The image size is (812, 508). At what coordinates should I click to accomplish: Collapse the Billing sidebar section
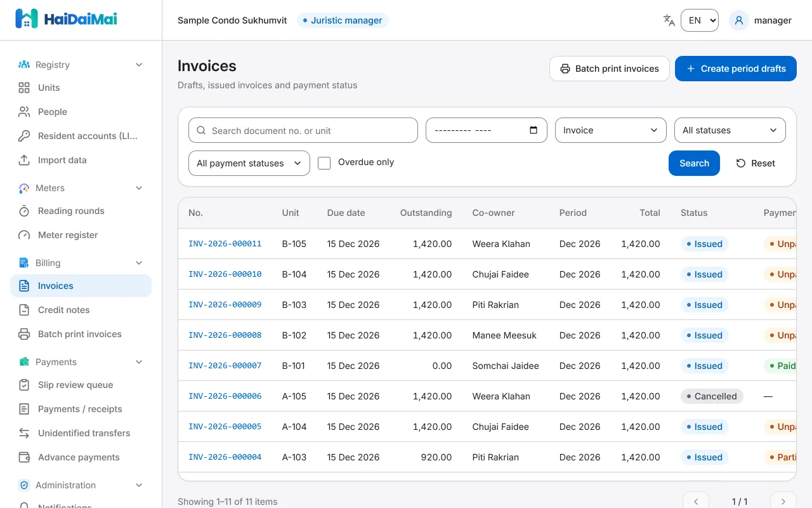(140, 263)
